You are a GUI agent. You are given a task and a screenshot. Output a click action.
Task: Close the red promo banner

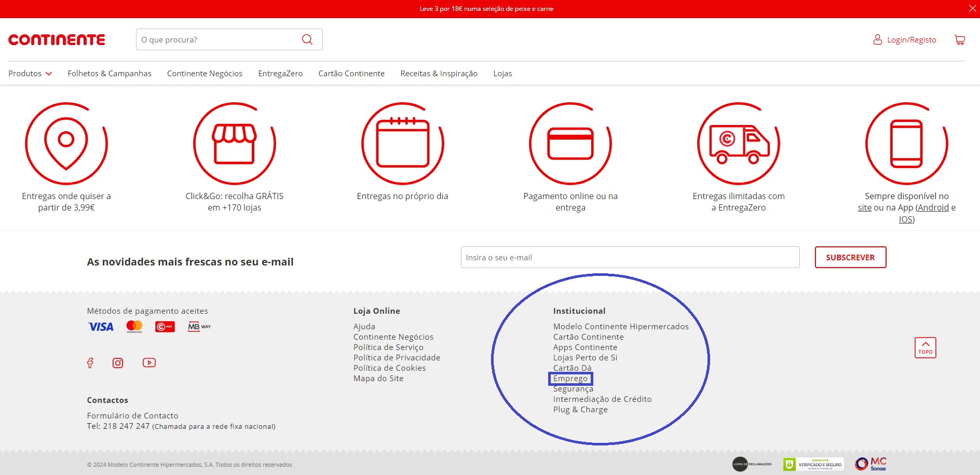[972, 8]
